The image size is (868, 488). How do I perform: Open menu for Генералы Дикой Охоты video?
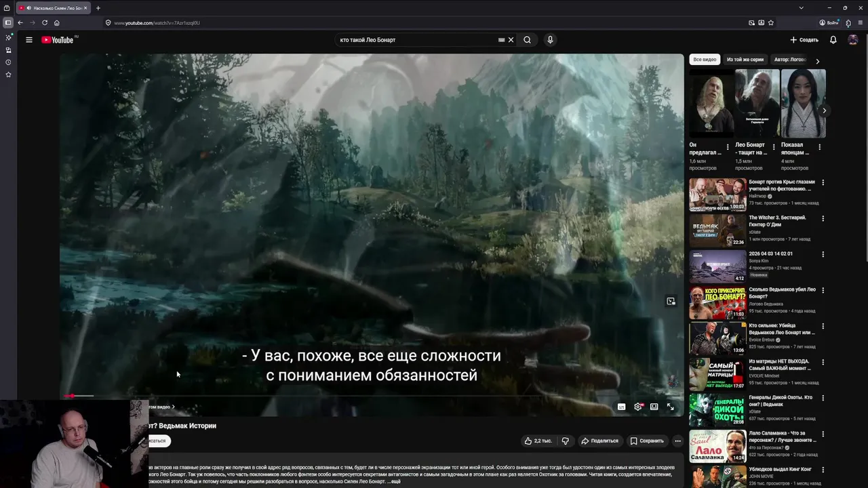(x=823, y=398)
